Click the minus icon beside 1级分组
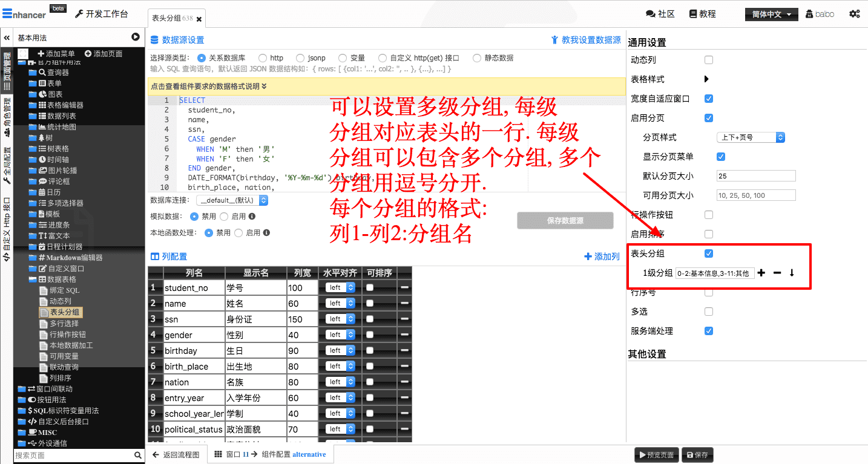 777,273
